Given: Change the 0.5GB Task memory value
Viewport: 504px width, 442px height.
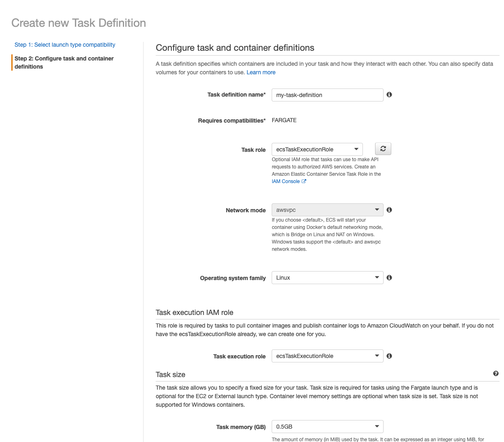Looking at the screenshot, I should [327, 427].
